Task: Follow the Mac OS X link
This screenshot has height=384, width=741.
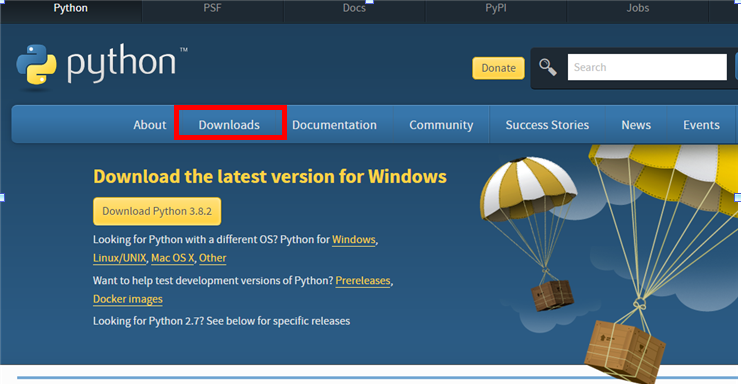Action: pos(172,258)
